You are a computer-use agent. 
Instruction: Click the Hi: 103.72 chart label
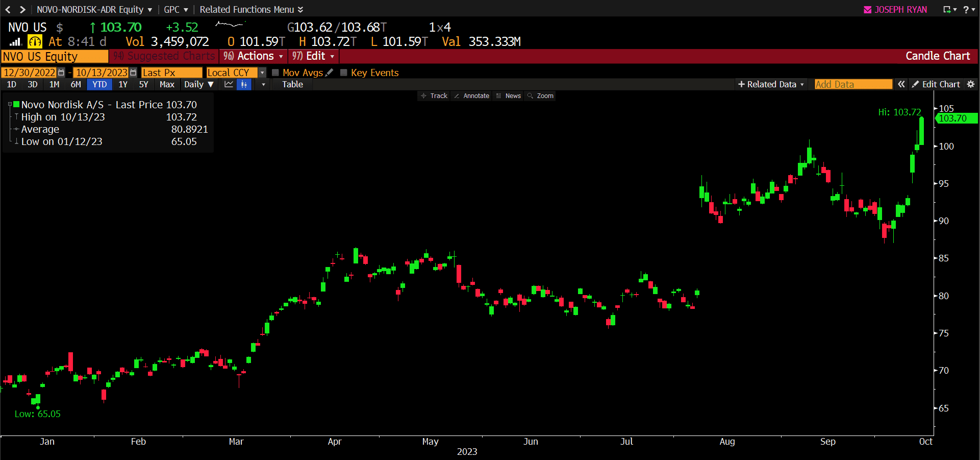[899, 112]
